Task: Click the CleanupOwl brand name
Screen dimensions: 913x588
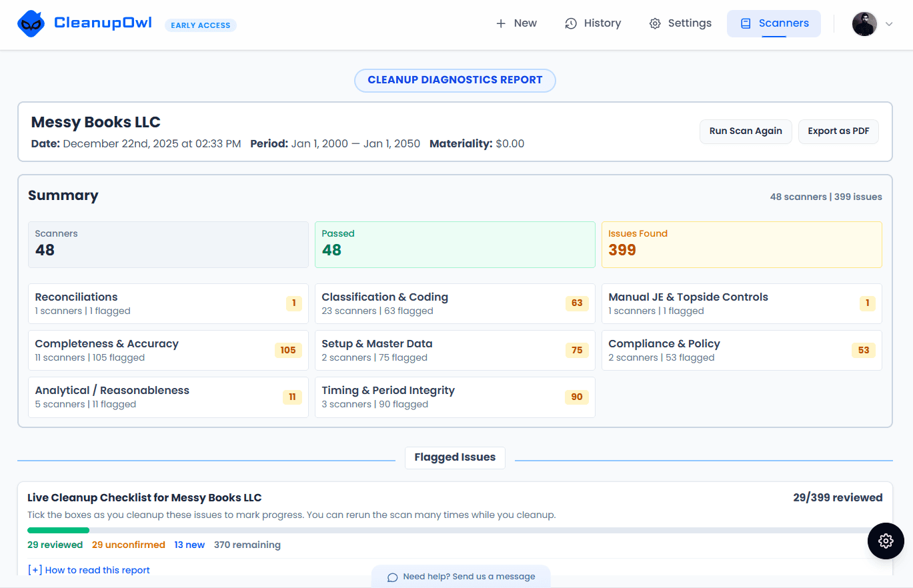Action: pos(103,23)
